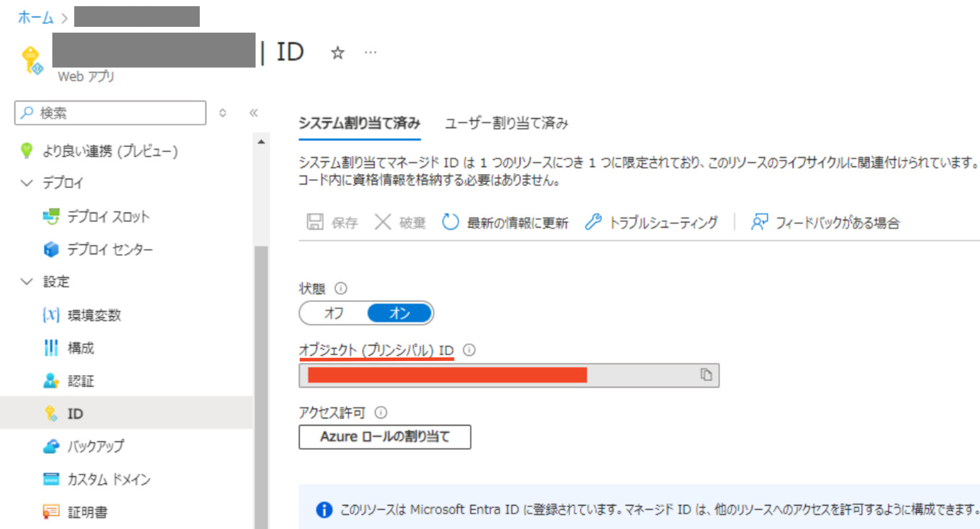Viewport: 980px width, 529px height.
Task: Open the ellipsis more options menu
Action: coord(370,53)
